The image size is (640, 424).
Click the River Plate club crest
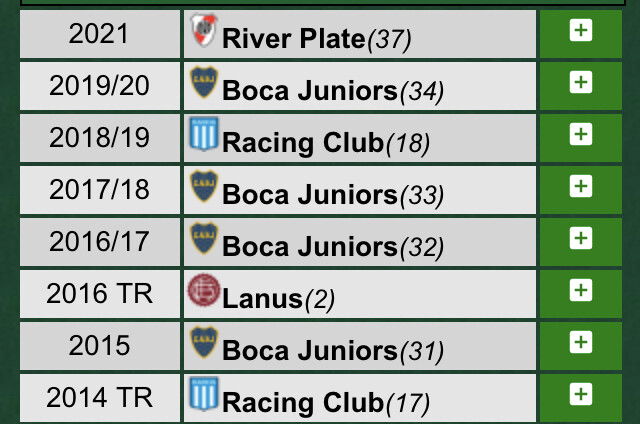tap(204, 30)
